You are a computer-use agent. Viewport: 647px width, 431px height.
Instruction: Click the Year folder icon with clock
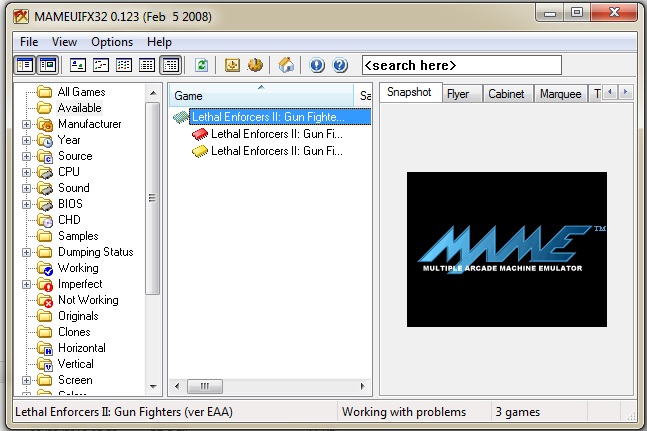tap(45, 140)
